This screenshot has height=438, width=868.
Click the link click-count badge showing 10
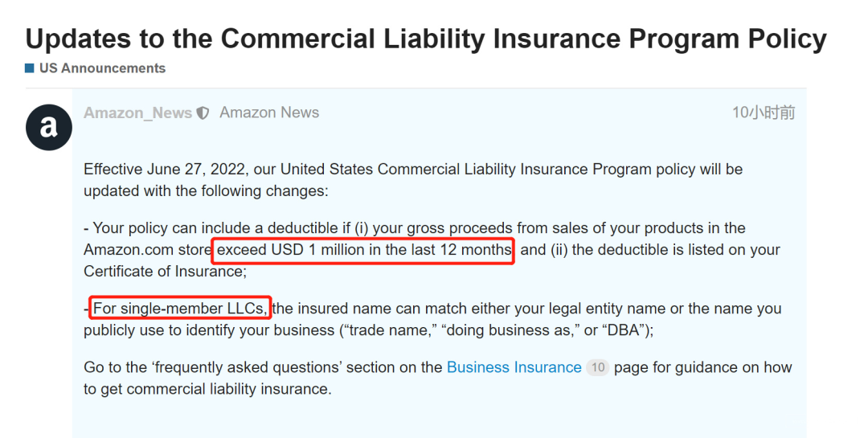(x=598, y=367)
